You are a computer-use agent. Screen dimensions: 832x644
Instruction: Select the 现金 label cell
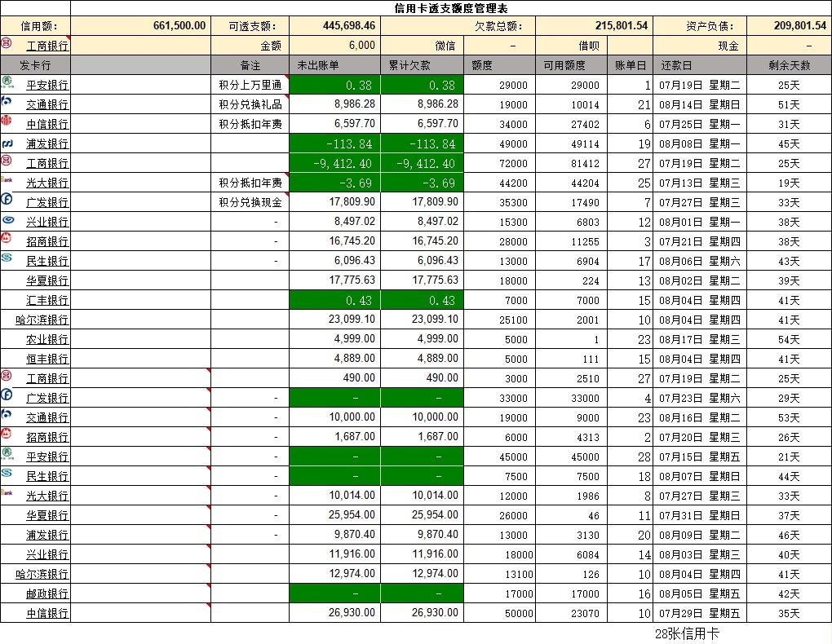pos(700,46)
